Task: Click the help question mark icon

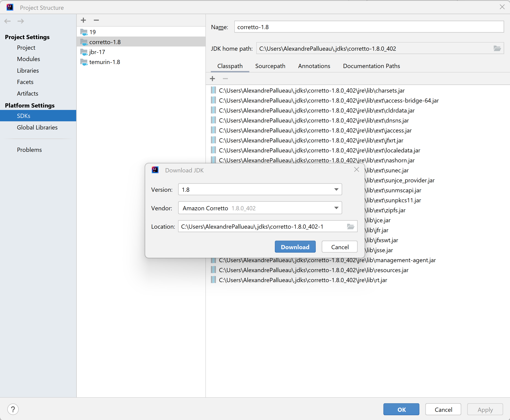Action: pyautogui.click(x=13, y=409)
